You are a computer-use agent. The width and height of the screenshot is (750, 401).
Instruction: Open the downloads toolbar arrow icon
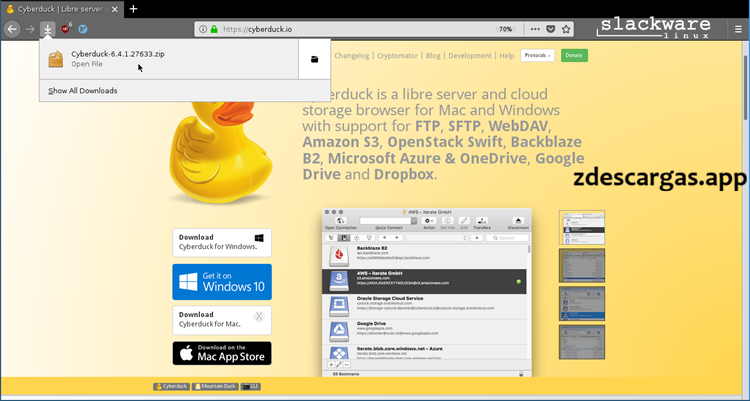[48, 29]
